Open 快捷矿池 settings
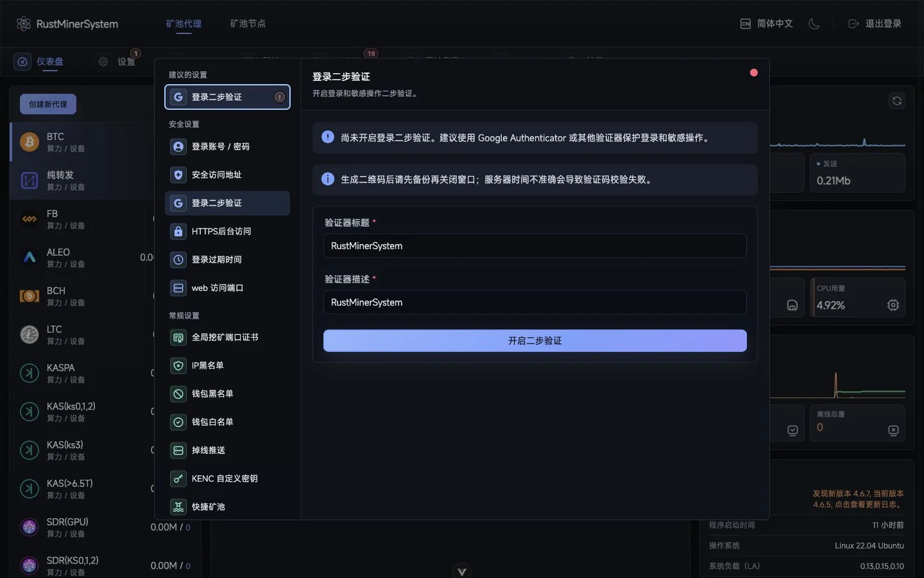This screenshot has height=578, width=924. click(227, 507)
